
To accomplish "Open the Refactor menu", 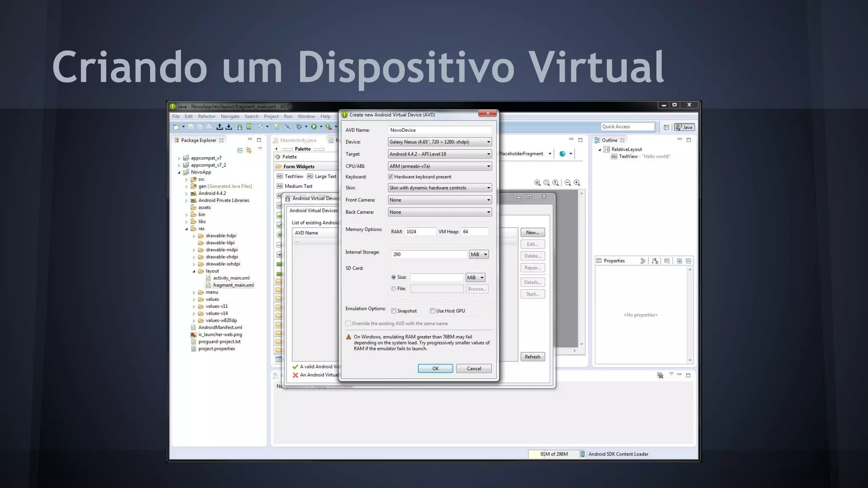I will pyautogui.click(x=207, y=116).
